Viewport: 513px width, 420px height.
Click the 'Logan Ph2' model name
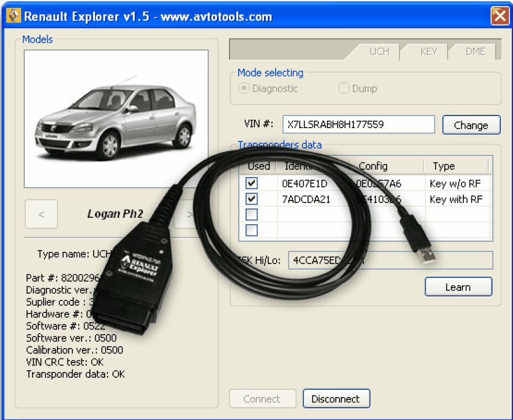pyautogui.click(x=115, y=214)
